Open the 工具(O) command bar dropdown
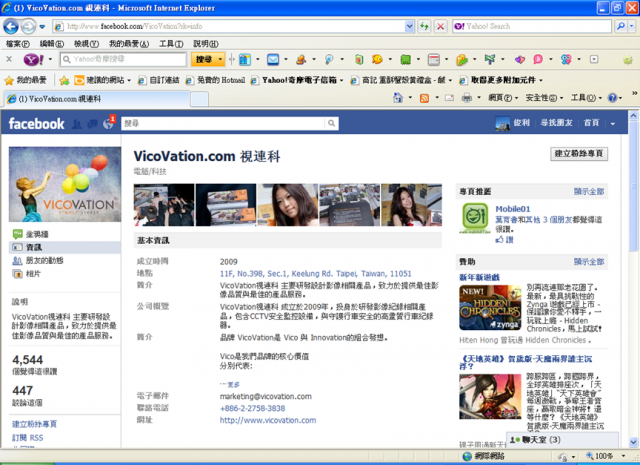The height and width of the screenshot is (465, 640). click(586, 98)
